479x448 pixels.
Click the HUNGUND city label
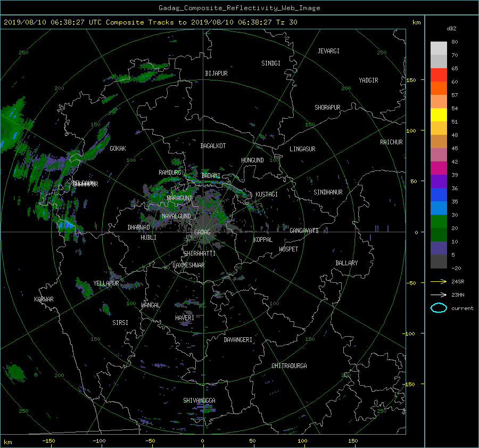pyautogui.click(x=252, y=160)
